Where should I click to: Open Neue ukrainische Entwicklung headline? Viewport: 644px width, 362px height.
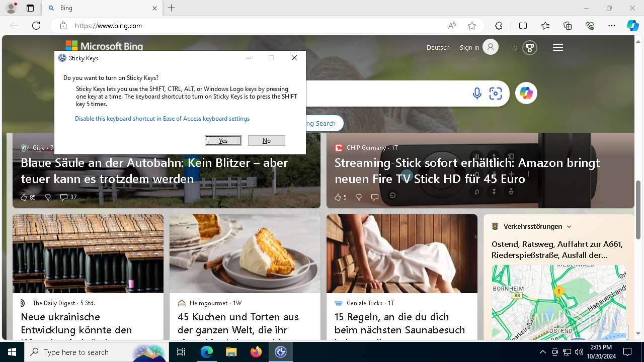point(76,325)
